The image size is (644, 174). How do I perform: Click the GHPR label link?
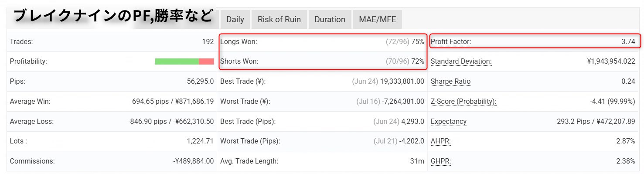click(x=441, y=161)
